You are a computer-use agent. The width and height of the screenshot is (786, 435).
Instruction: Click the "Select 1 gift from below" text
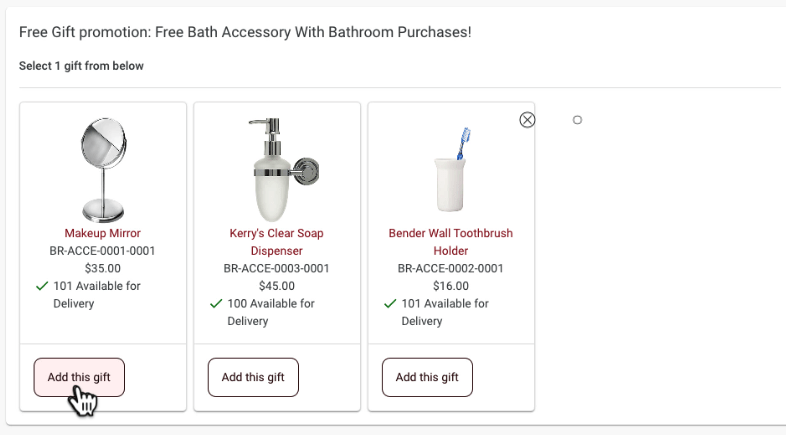[x=81, y=66]
